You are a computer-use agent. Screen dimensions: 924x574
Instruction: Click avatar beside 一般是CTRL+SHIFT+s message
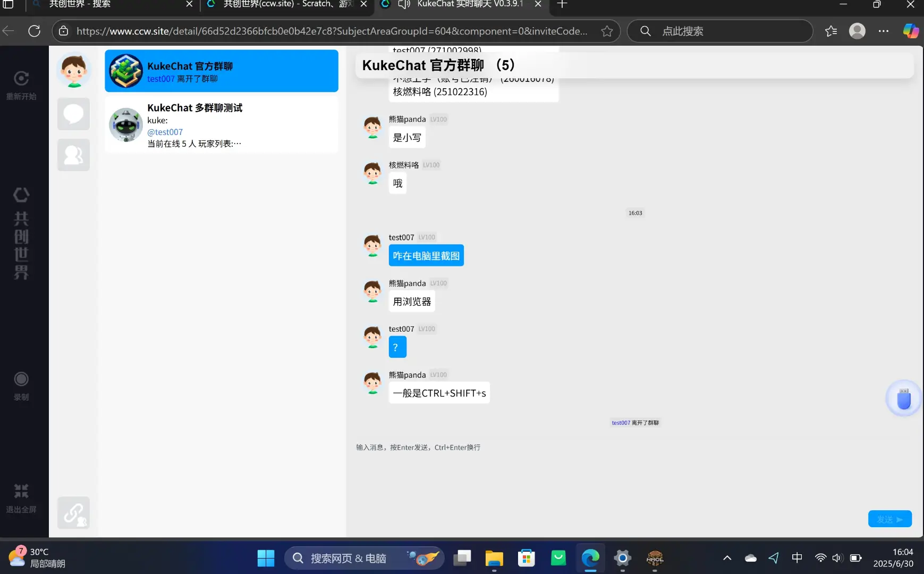click(372, 383)
